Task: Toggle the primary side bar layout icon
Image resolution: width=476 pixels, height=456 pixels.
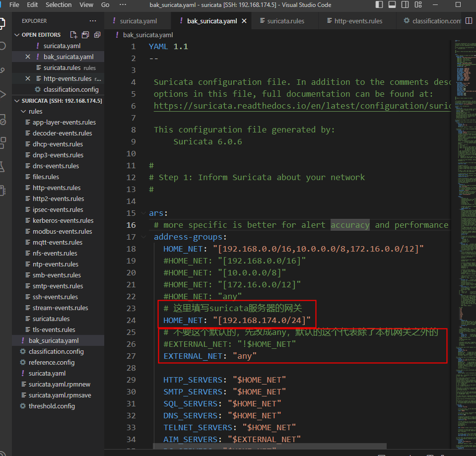Action: pos(379,4)
